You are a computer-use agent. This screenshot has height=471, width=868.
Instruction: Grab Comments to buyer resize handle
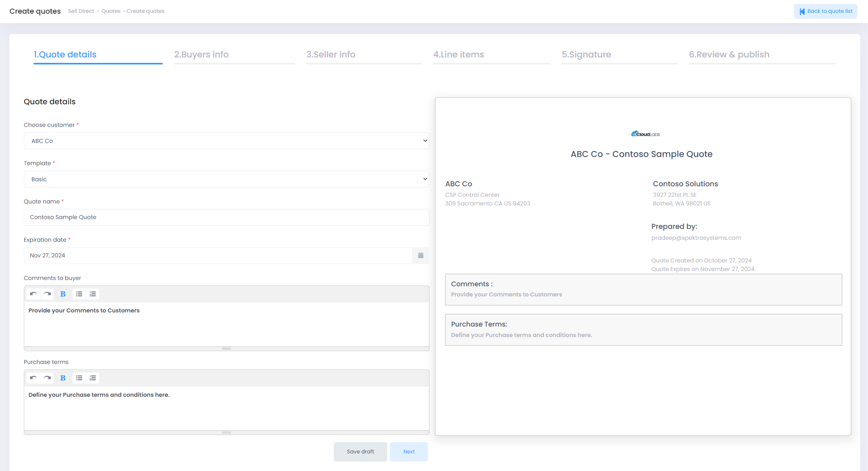point(227,348)
